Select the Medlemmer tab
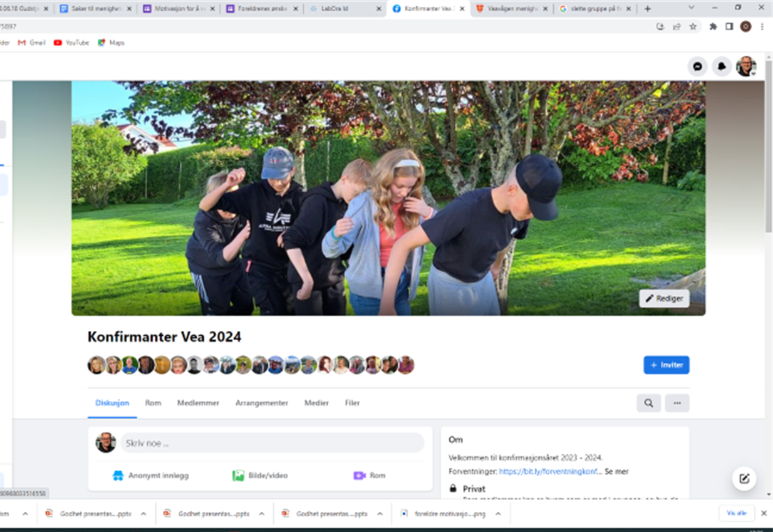 point(198,403)
